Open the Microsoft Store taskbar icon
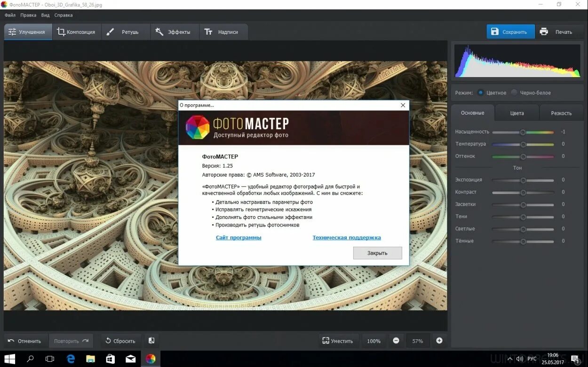 click(x=111, y=359)
